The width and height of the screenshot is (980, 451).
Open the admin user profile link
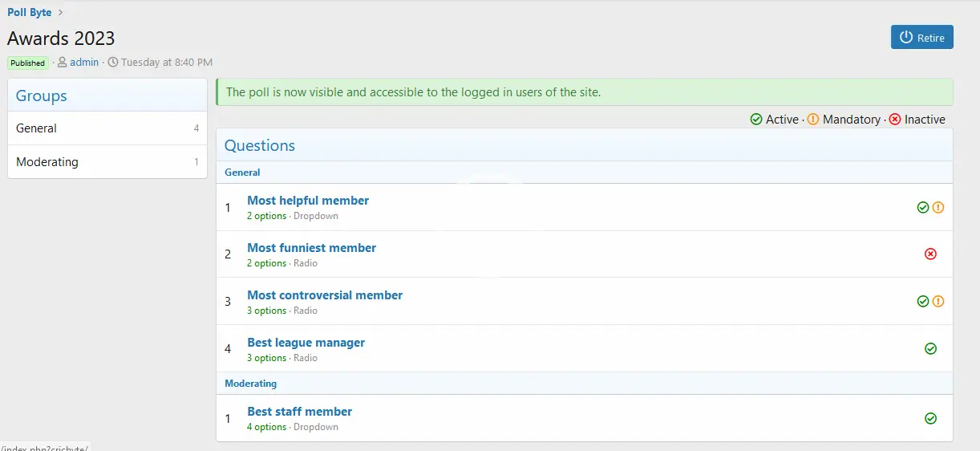(84, 62)
